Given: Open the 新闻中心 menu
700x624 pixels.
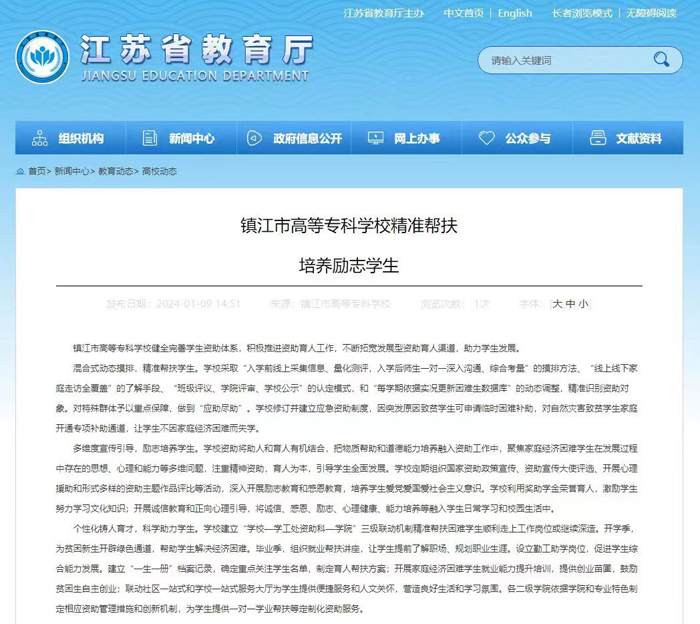Looking at the screenshot, I should [181, 138].
